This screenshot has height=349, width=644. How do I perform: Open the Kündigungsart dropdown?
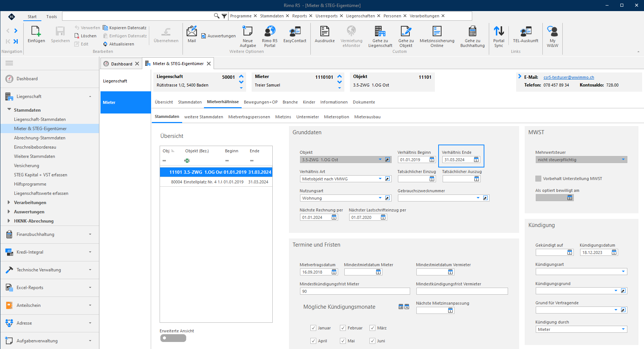point(623,272)
